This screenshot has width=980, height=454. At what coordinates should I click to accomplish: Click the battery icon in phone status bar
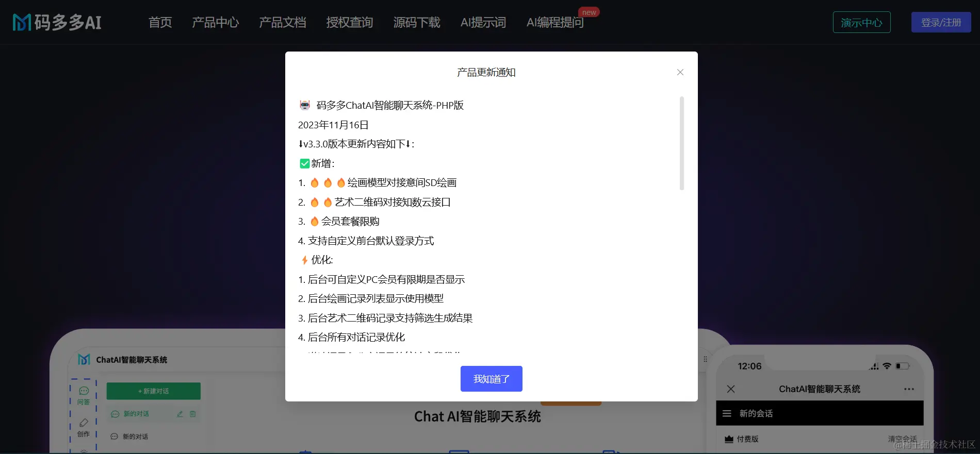(x=903, y=366)
